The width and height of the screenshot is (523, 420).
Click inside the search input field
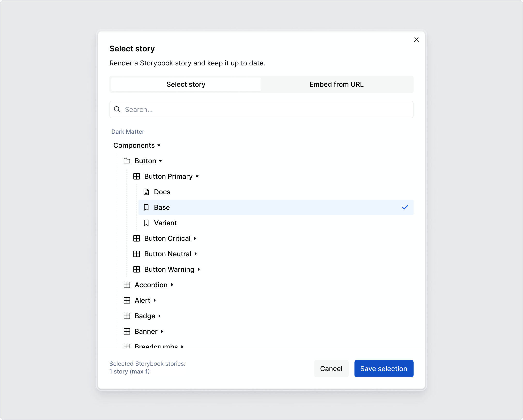click(x=243, y=109)
